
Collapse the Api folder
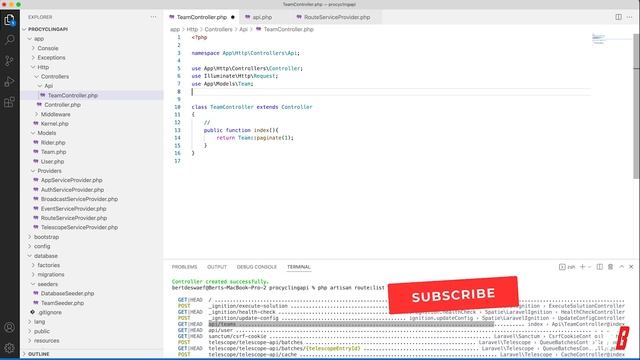[x=49, y=86]
